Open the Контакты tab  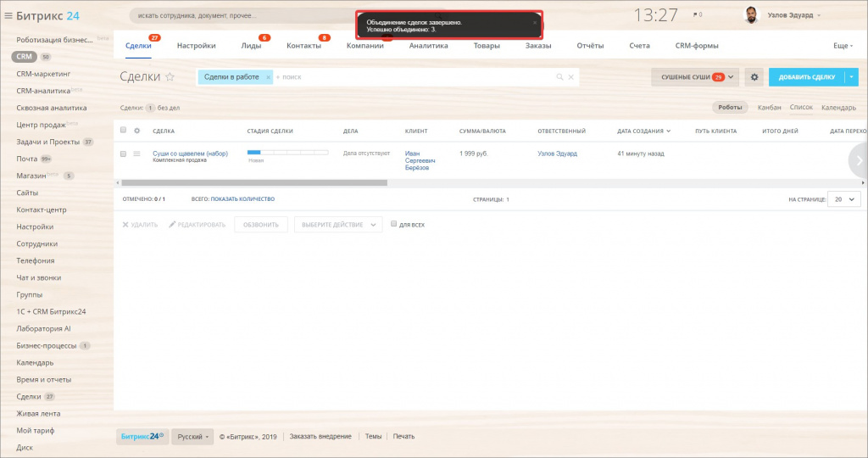[x=303, y=46]
